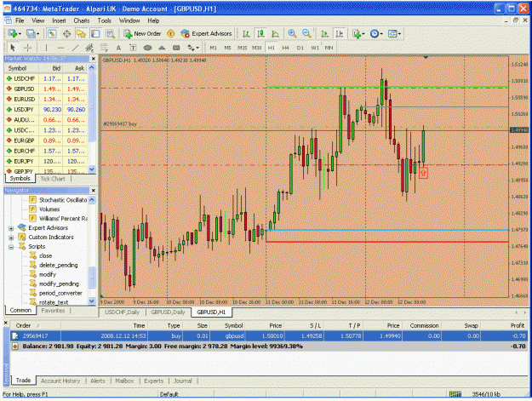Collapse the Scripts tree node

(x=11, y=247)
